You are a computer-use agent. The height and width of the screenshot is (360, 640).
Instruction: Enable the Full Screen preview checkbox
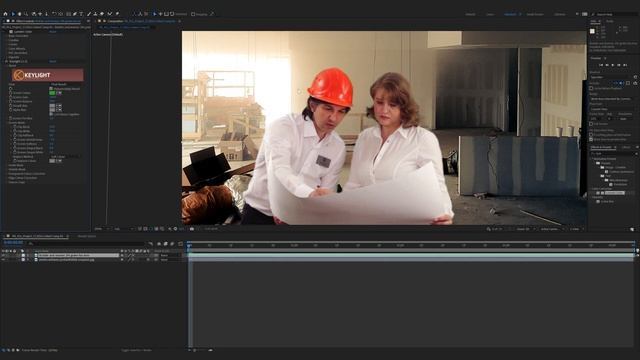pyautogui.click(x=591, y=124)
